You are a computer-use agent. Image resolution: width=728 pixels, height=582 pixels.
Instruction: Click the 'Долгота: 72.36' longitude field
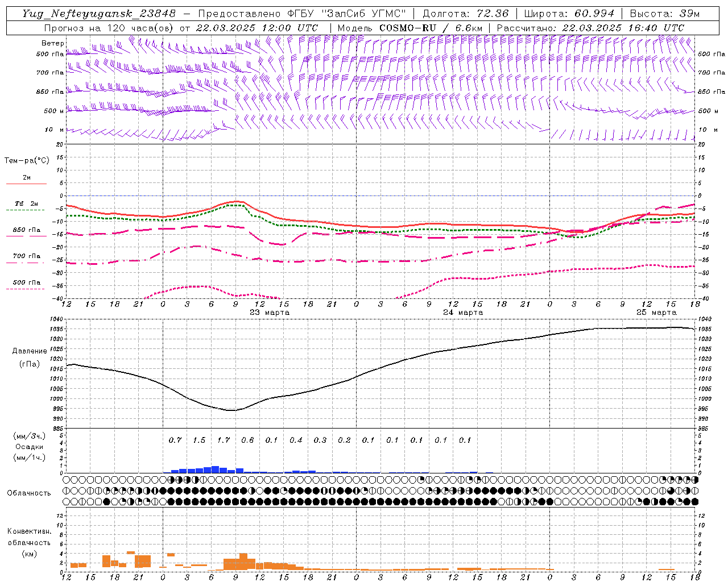coord(465,14)
